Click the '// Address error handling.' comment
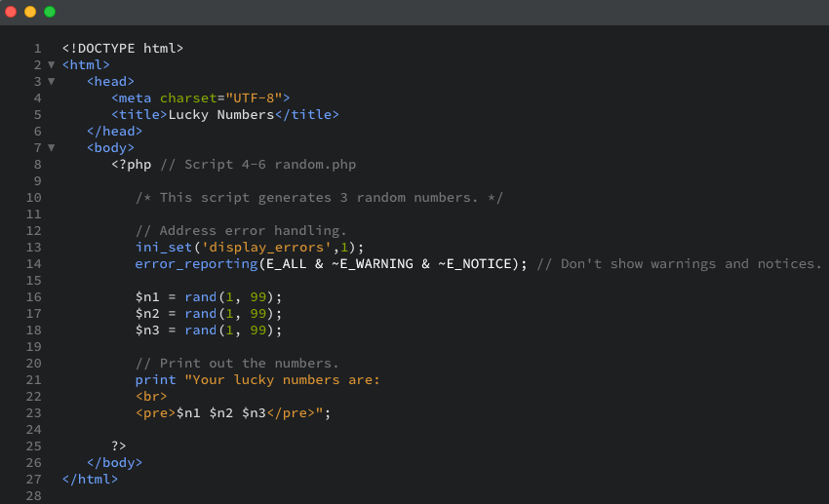Screen dimensions: 829x504 pos(241,231)
